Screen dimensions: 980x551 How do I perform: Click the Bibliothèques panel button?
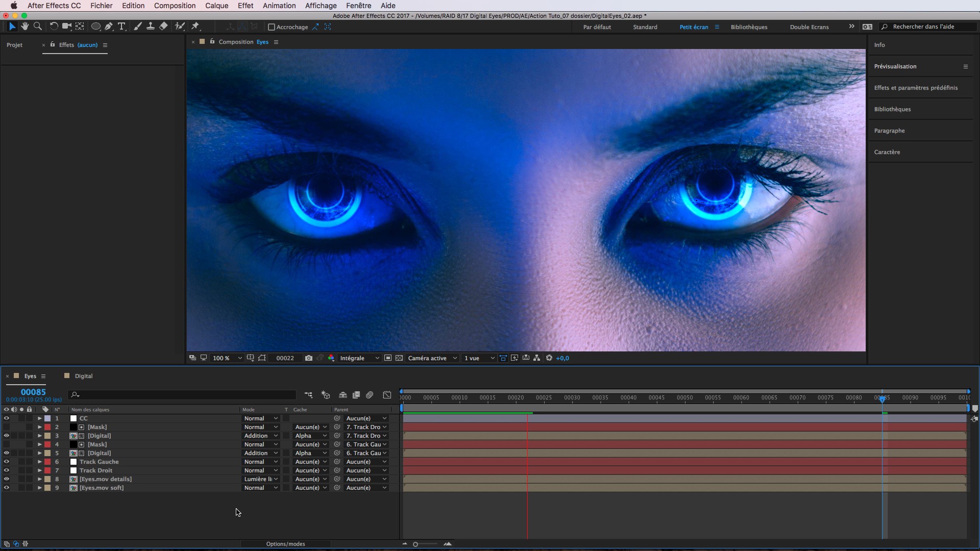[892, 109]
